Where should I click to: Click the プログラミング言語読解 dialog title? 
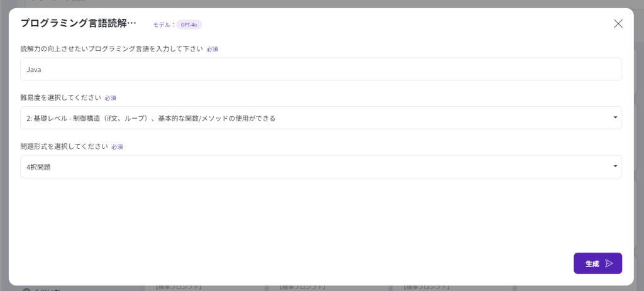click(78, 24)
